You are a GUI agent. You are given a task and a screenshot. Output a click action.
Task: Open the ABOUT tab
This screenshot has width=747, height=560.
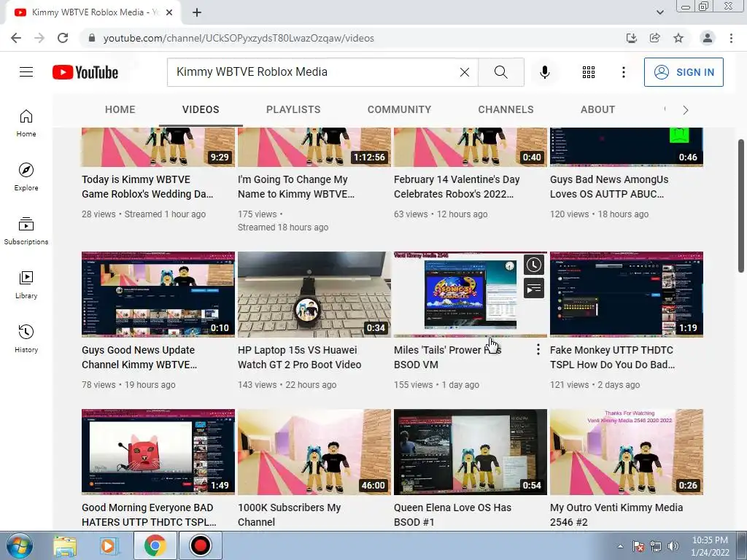[598, 109]
